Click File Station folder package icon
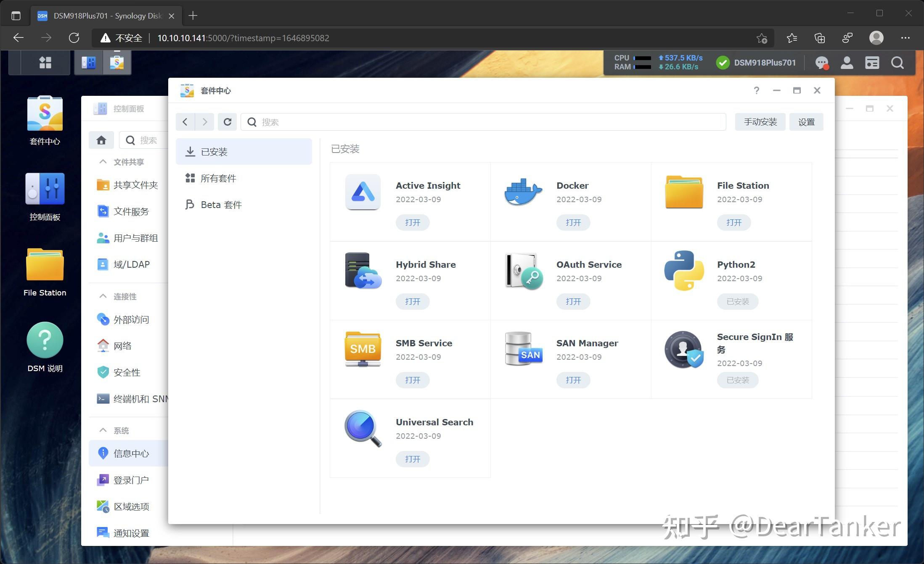Screen dimensions: 924x564 (x=684, y=192)
